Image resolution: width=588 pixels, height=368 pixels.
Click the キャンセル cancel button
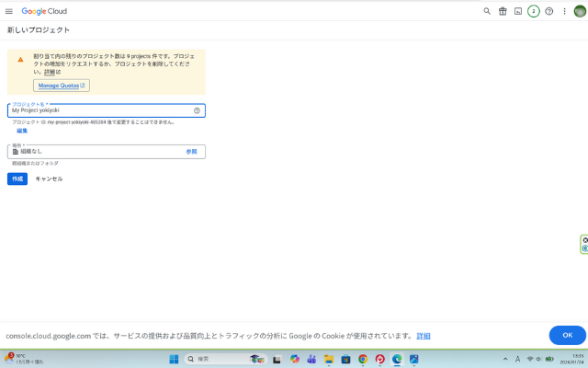(49, 178)
